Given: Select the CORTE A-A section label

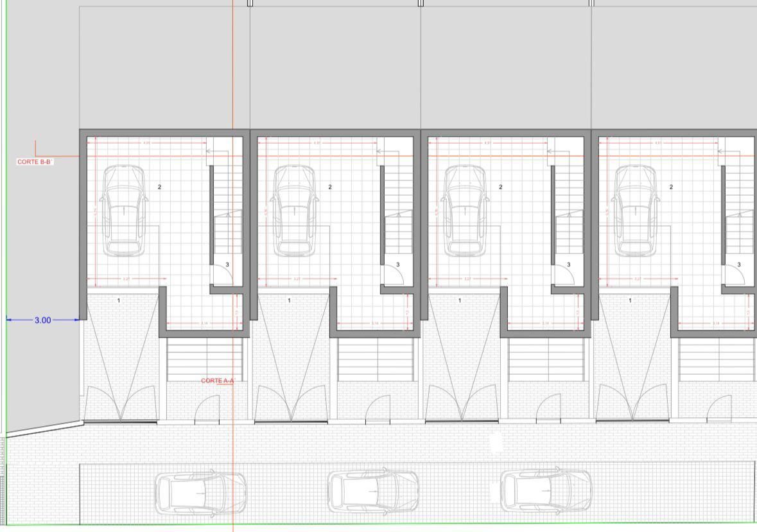Looking at the screenshot, I should pyautogui.click(x=217, y=381).
